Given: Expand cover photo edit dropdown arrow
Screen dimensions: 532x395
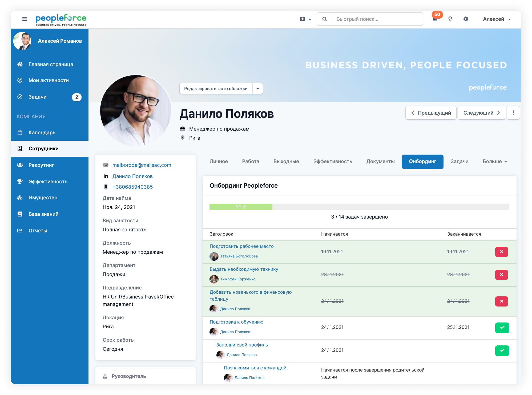Looking at the screenshot, I should (257, 88).
